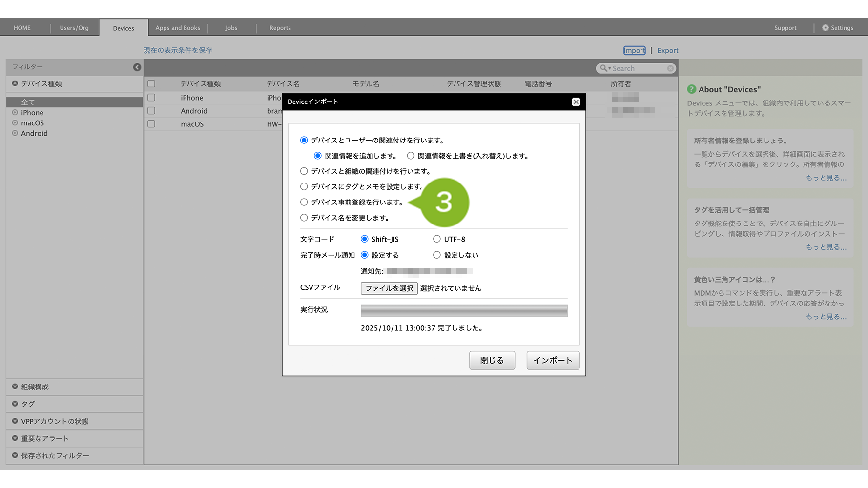Click the search magnifier icon

point(604,68)
